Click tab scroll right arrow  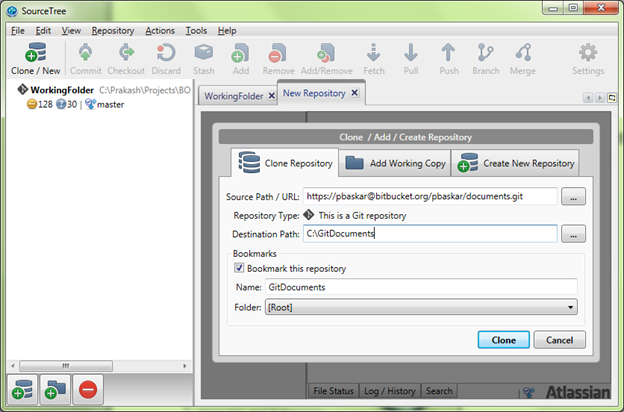600,98
